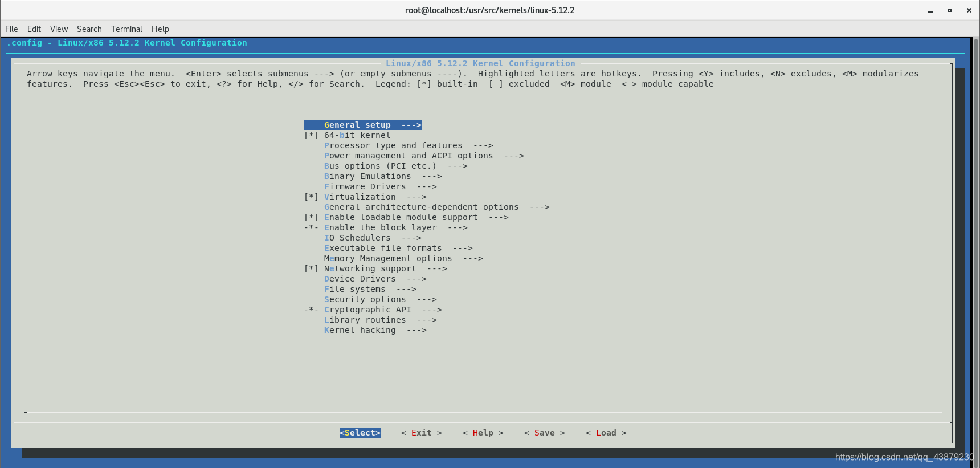Select the Security options entry
Viewport: 980px width, 468px height.
pyautogui.click(x=380, y=299)
